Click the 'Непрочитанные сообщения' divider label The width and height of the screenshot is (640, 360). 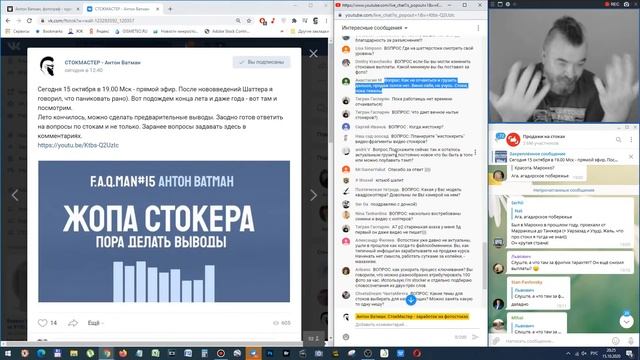point(564,190)
